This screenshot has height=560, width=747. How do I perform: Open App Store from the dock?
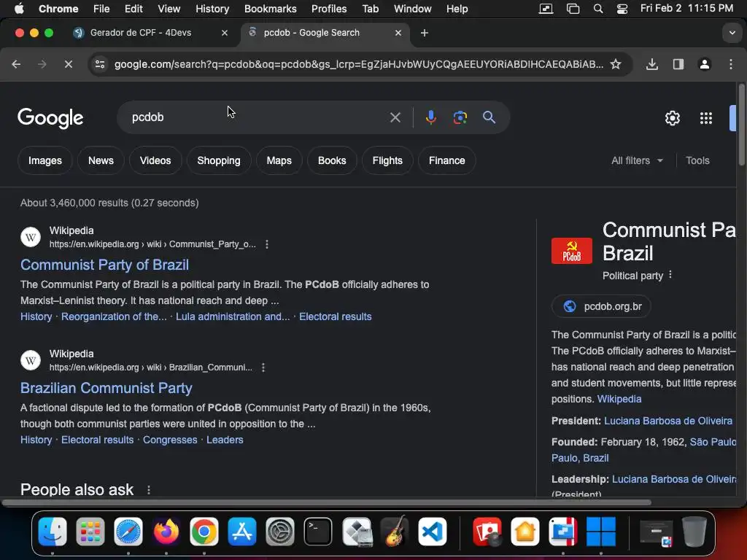[x=242, y=531]
